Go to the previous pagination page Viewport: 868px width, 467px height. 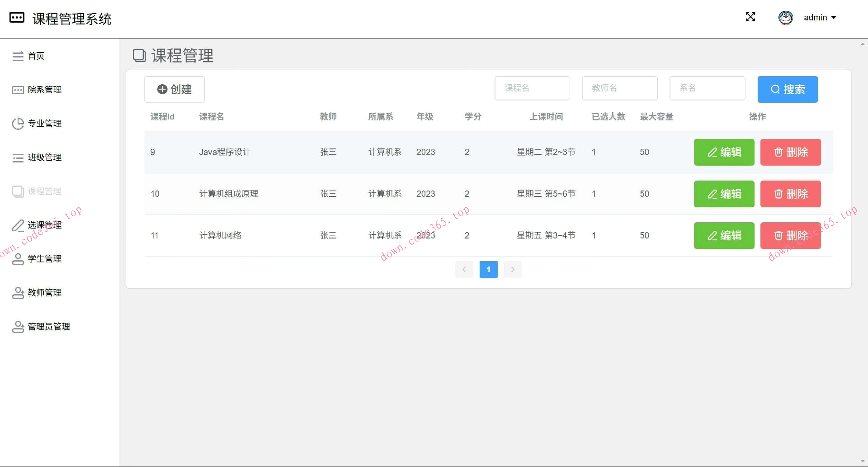[x=464, y=269]
